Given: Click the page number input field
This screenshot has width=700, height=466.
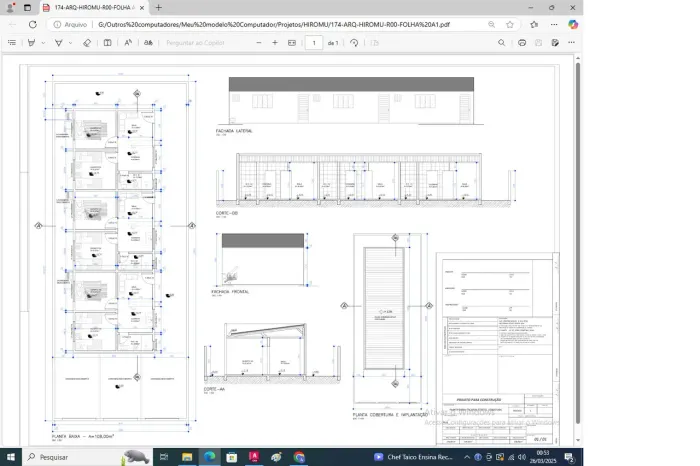Looking at the screenshot, I should pyautogui.click(x=314, y=43).
